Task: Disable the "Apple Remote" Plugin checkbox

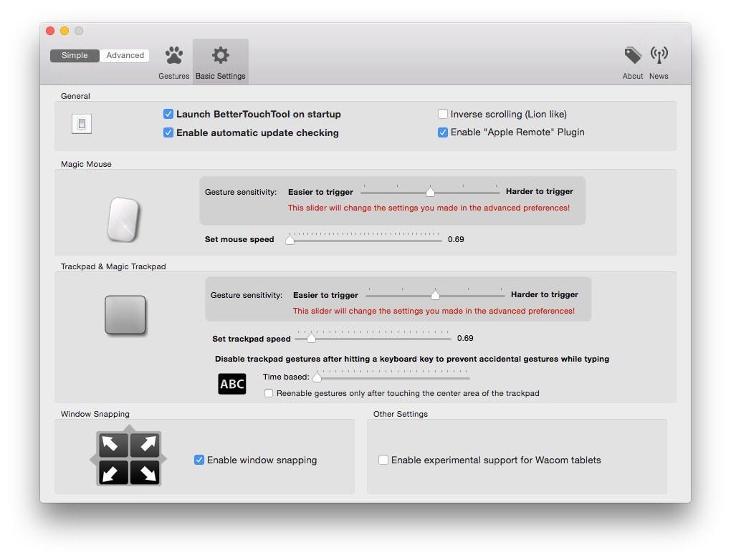Action: 443,132
